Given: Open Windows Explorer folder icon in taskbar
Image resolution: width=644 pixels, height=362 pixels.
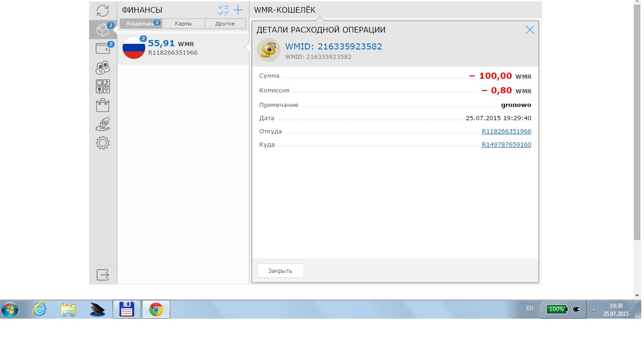Looking at the screenshot, I should point(69,309).
